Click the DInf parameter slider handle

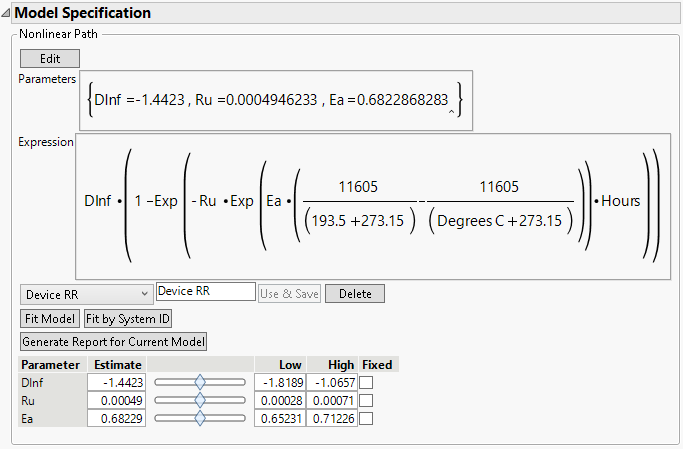tap(200, 382)
